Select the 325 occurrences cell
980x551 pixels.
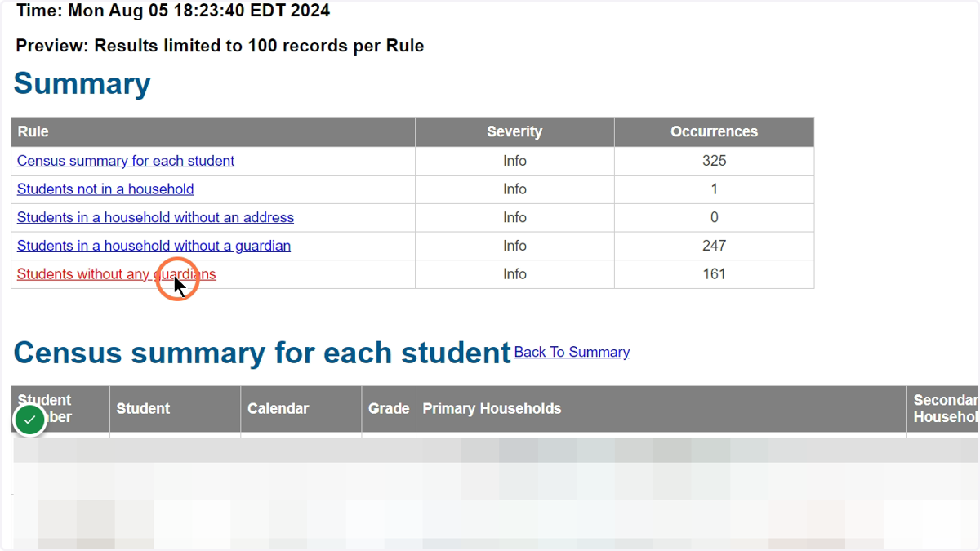click(715, 161)
